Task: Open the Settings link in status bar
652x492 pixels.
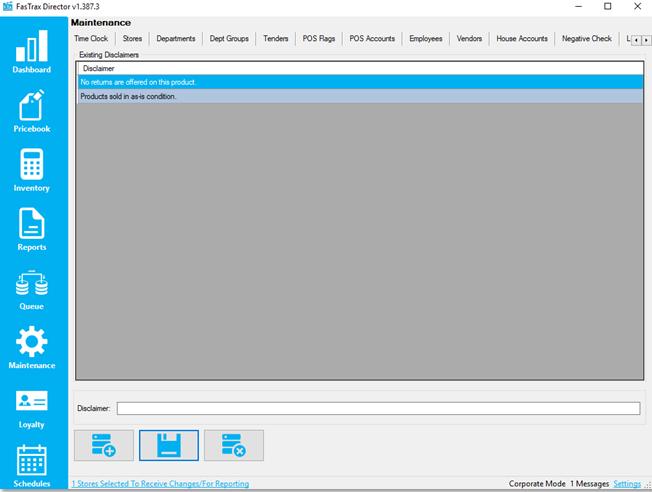Action: (627, 484)
